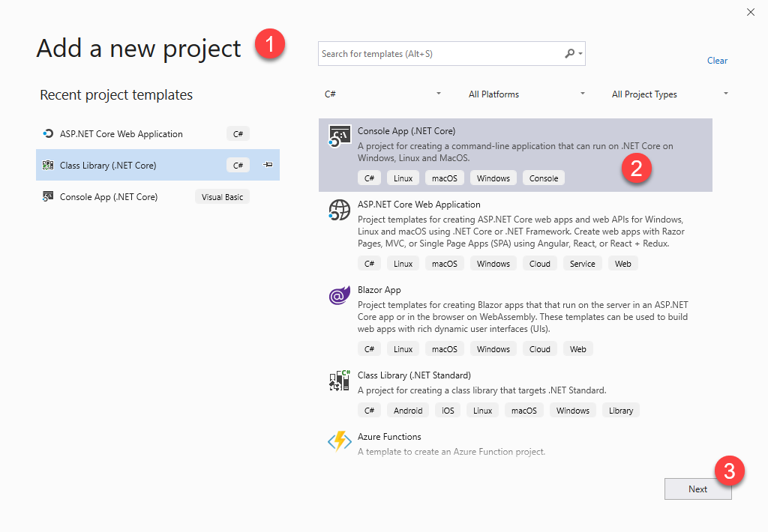Click the Class Library (.NET Standard) icon
Screen dimensions: 768x532
[339, 381]
